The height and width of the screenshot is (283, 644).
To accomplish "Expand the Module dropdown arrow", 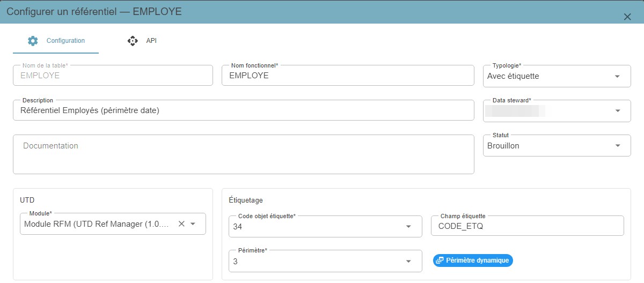I will point(193,224).
